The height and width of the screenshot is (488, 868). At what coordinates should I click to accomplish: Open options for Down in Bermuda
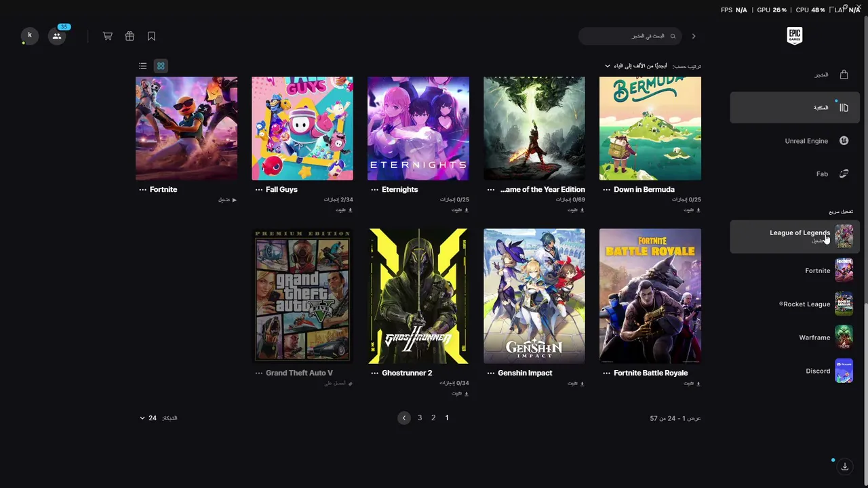pos(606,190)
